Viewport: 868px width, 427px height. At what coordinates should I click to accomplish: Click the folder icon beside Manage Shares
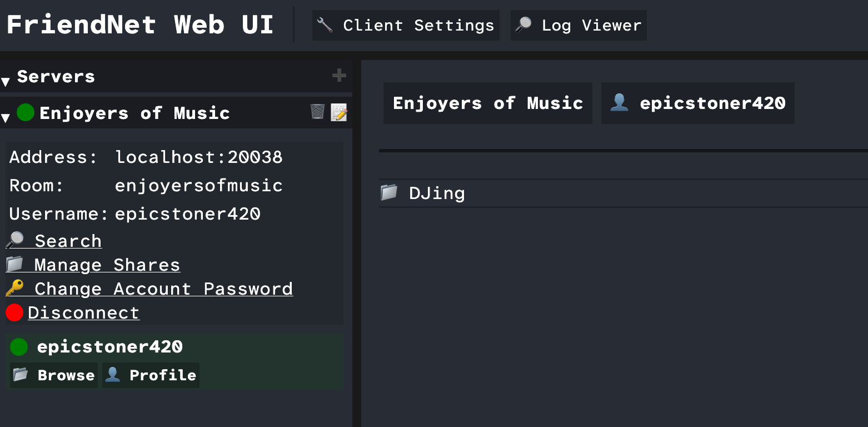point(15,264)
